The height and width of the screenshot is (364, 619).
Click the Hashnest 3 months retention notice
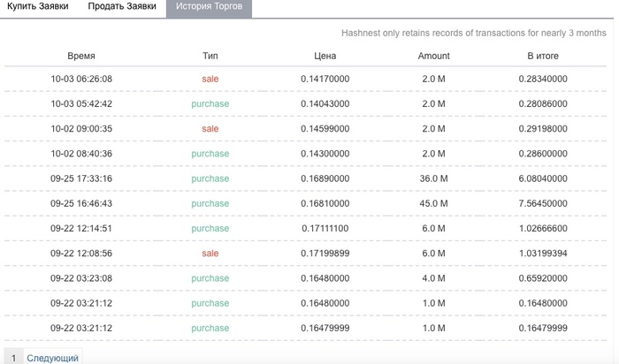(462, 34)
